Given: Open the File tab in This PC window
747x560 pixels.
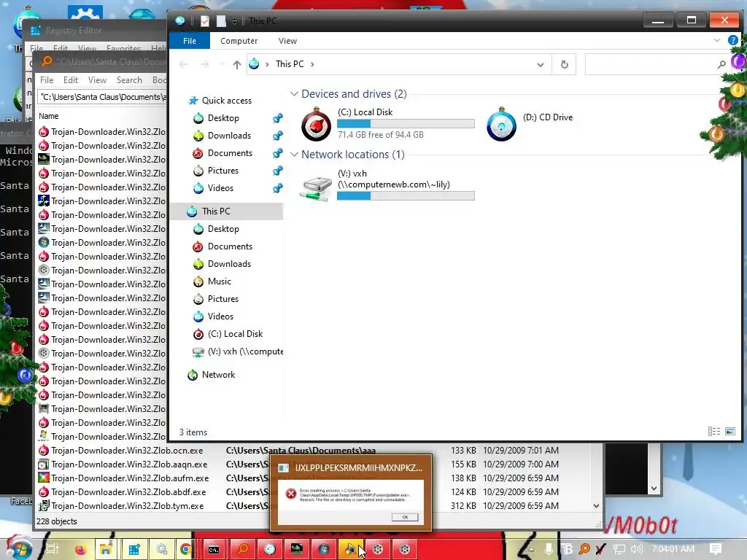Looking at the screenshot, I should (190, 41).
